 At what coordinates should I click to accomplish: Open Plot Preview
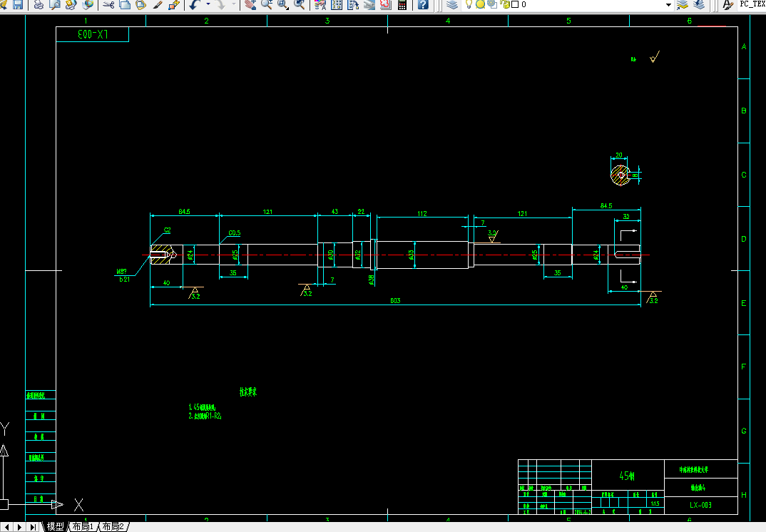55,4
